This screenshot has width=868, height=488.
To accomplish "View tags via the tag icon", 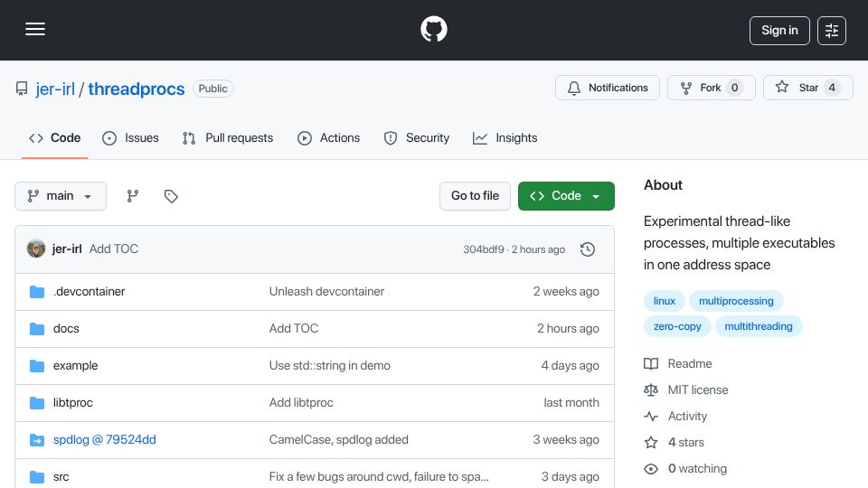I will pyautogui.click(x=171, y=196).
